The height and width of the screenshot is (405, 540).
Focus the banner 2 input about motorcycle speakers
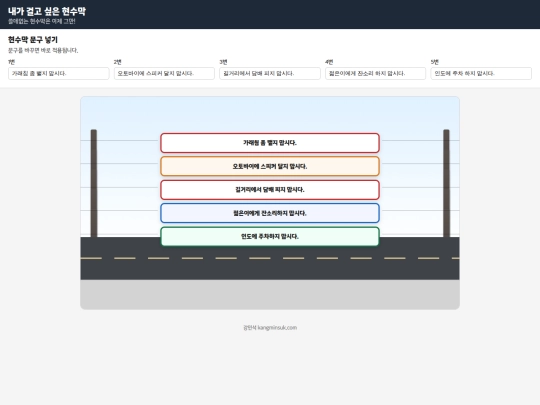click(164, 73)
